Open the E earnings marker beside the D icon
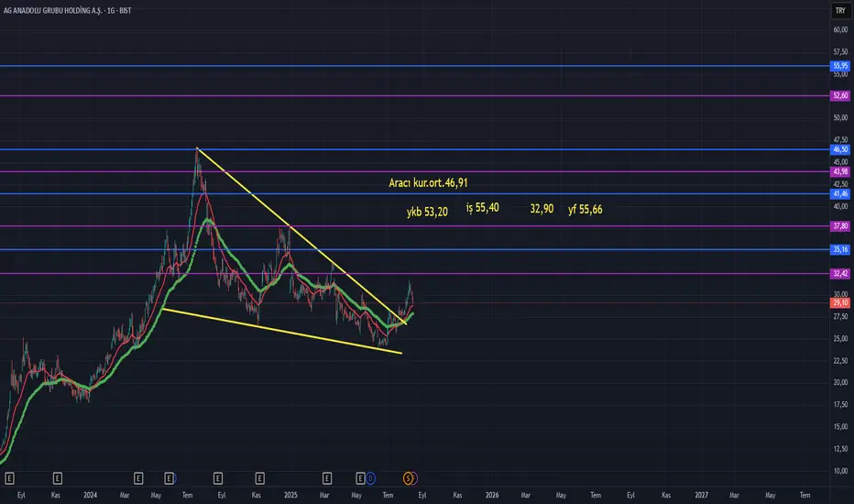This screenshot has height=504, width=854. tap(360, 478)
